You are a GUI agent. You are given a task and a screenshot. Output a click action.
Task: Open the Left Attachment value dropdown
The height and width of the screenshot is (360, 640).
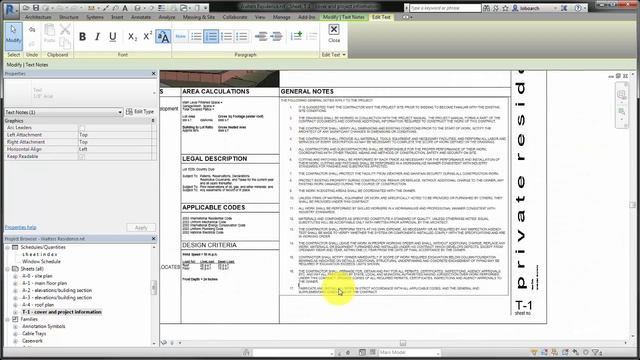pyautogui.click(x=115, y=135)
